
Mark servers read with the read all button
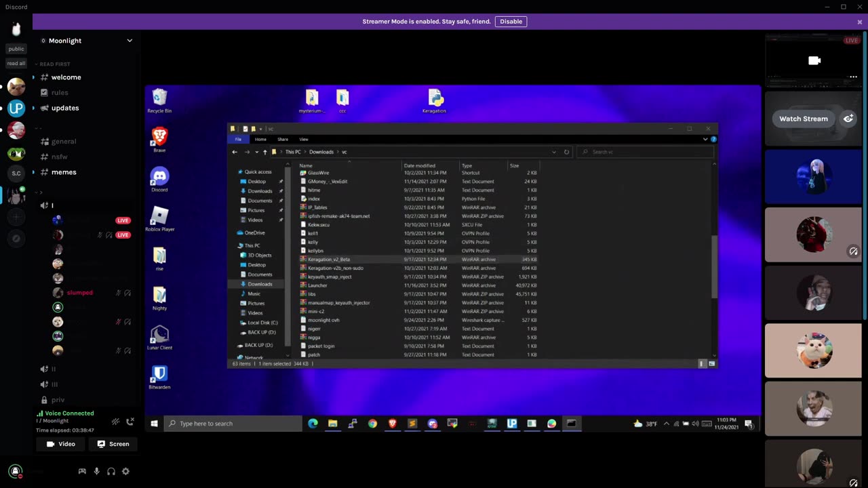16,64
